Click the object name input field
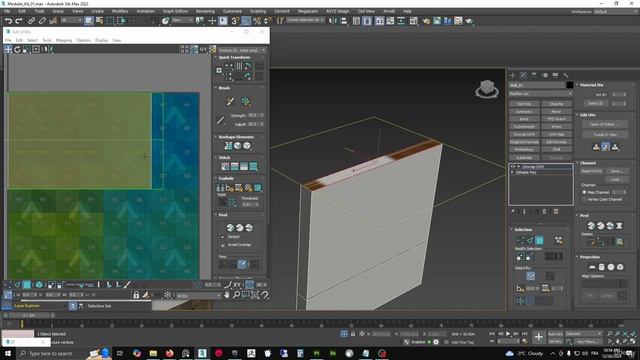Screen dimensions: 640x360 pos(537,85)
